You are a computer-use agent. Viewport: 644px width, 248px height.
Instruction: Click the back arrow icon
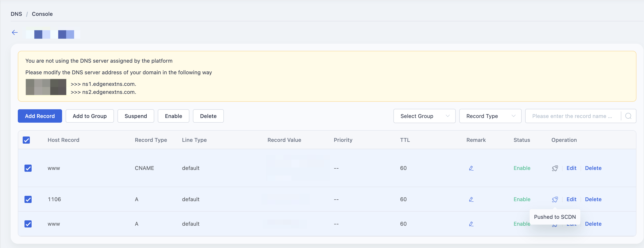click(x=15, y=33)
